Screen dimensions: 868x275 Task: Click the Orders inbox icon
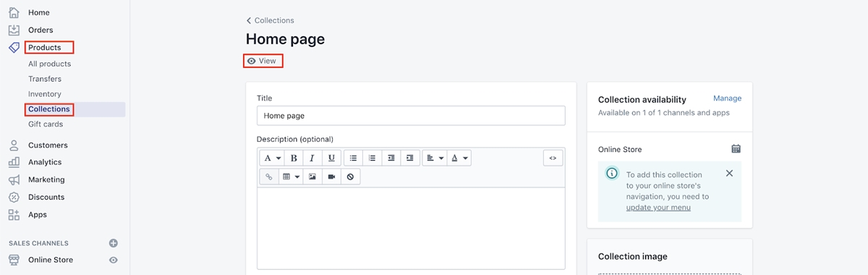pyautogui.click(x=14, y=30)
